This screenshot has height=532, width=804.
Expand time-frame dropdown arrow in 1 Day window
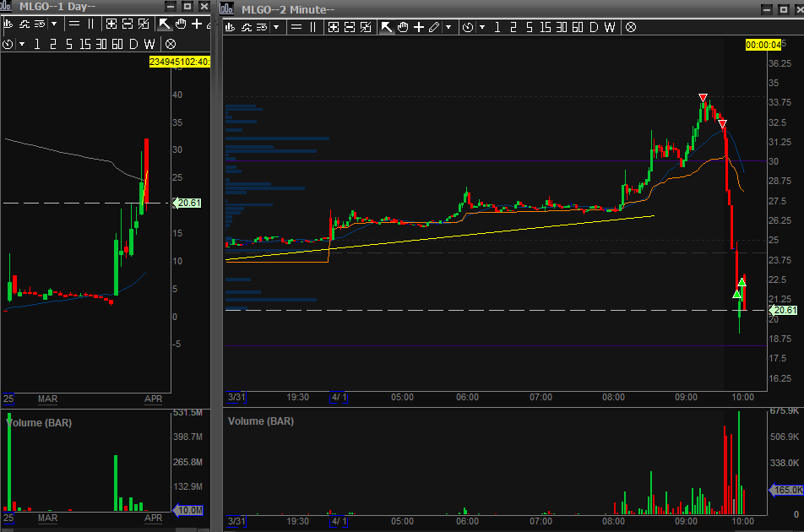coord(22,44)
